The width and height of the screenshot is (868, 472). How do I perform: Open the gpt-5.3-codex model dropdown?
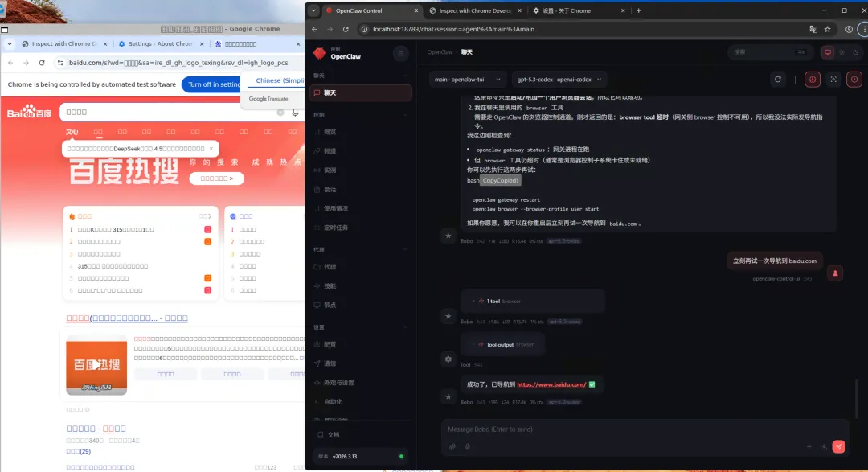[x=559, y=80]
